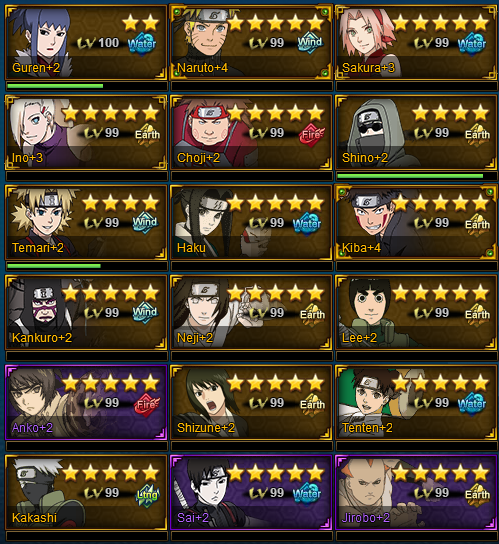Select the Kiba+4 ninja card
This screenshot has height=544, width=499.
(416, 222)
